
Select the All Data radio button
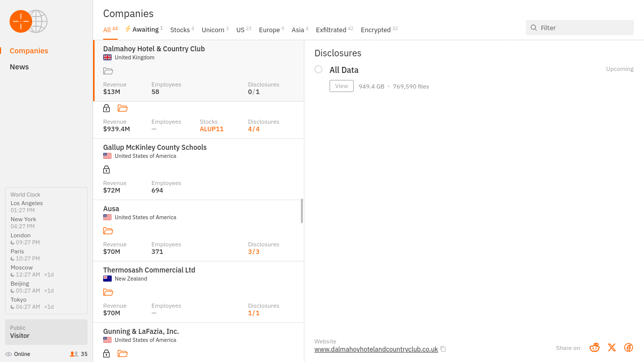(x=318, y=69)
